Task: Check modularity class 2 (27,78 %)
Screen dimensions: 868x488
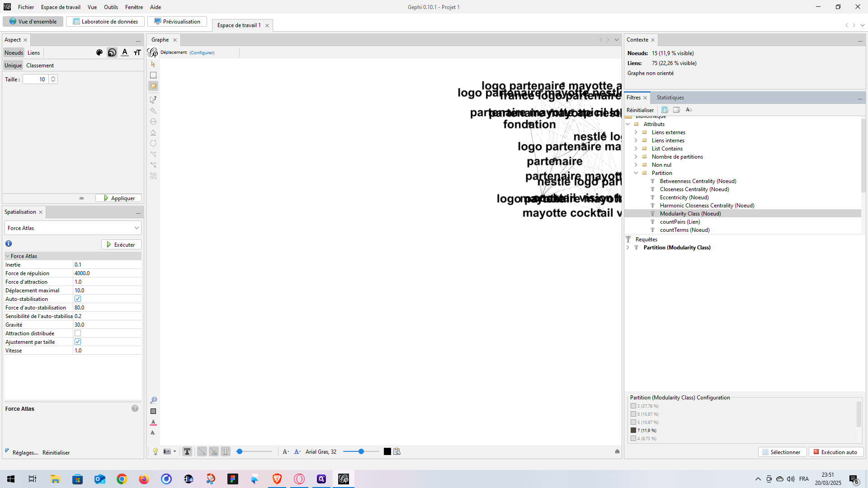Action: click(x=633, y=406)
